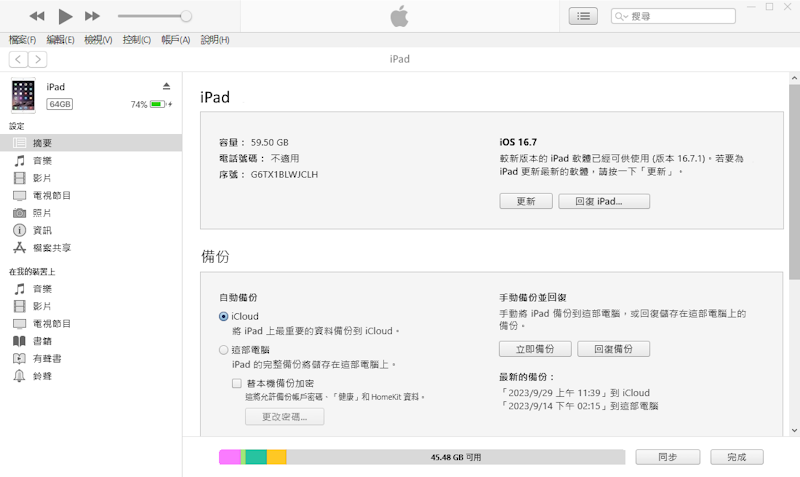
Task: Click the serial number G6TX1BLWJCLH
Action: [284, 174]
